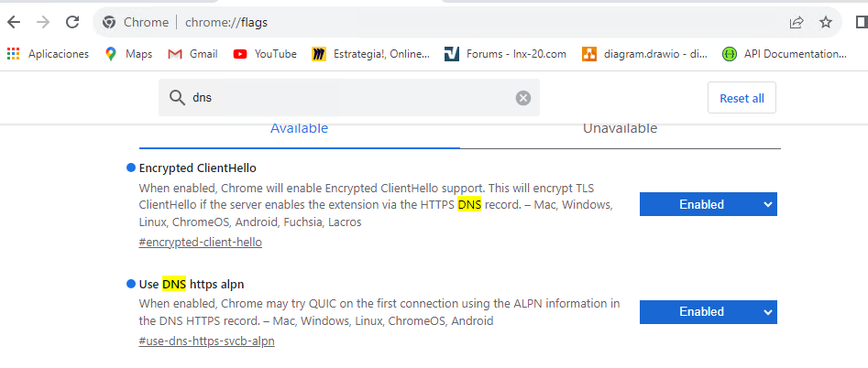Follow the #encrypted-client-hello link
The height and width of the screenshot is (368, 868).
tap(201, 243)
